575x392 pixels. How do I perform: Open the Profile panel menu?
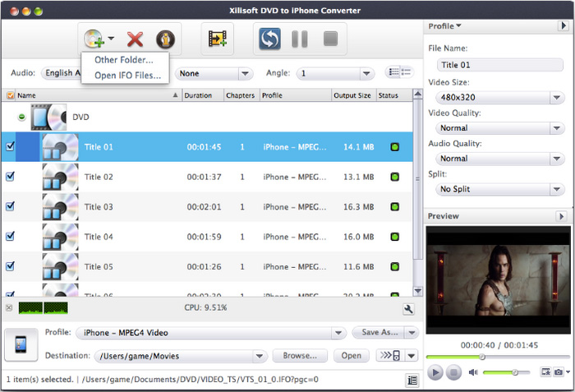(x=444, y=26)
